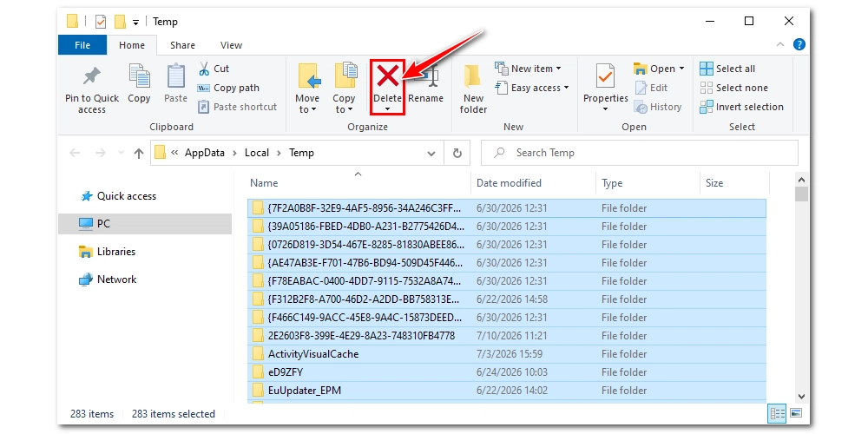Image resolution: width=868 pixels, height=434 pixels.
Task: Refresh the Temp folder view
Action: tap(457, 154)
